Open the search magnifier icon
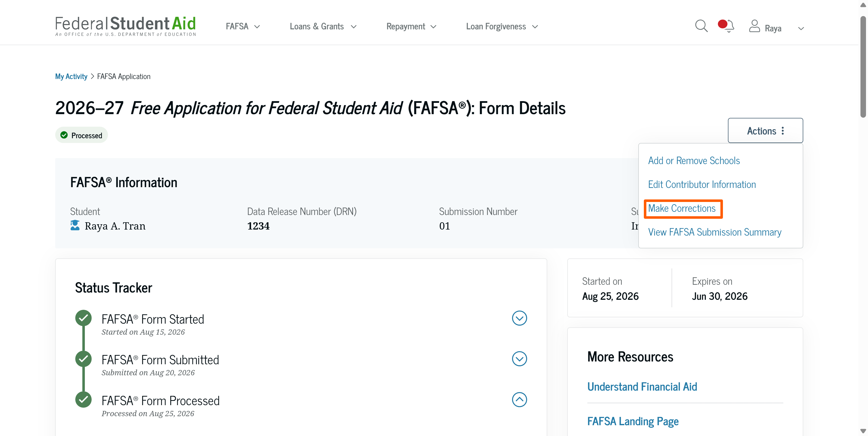 [701, 26]
